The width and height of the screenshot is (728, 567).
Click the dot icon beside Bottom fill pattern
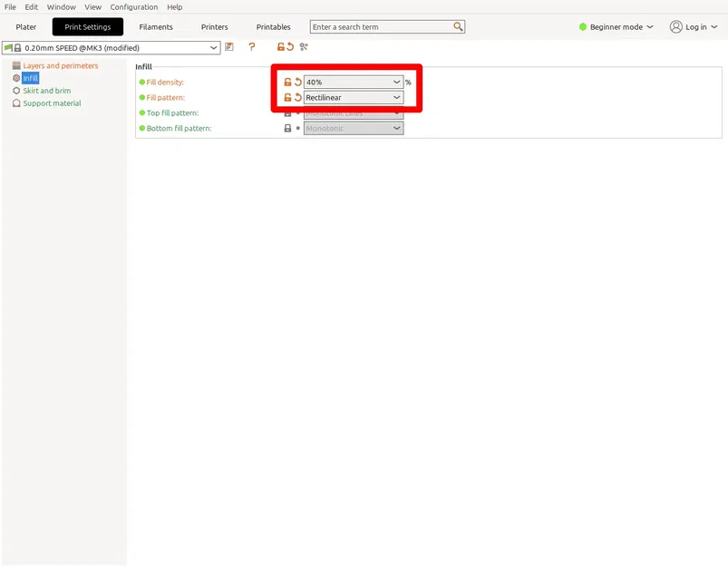(298, 128)
